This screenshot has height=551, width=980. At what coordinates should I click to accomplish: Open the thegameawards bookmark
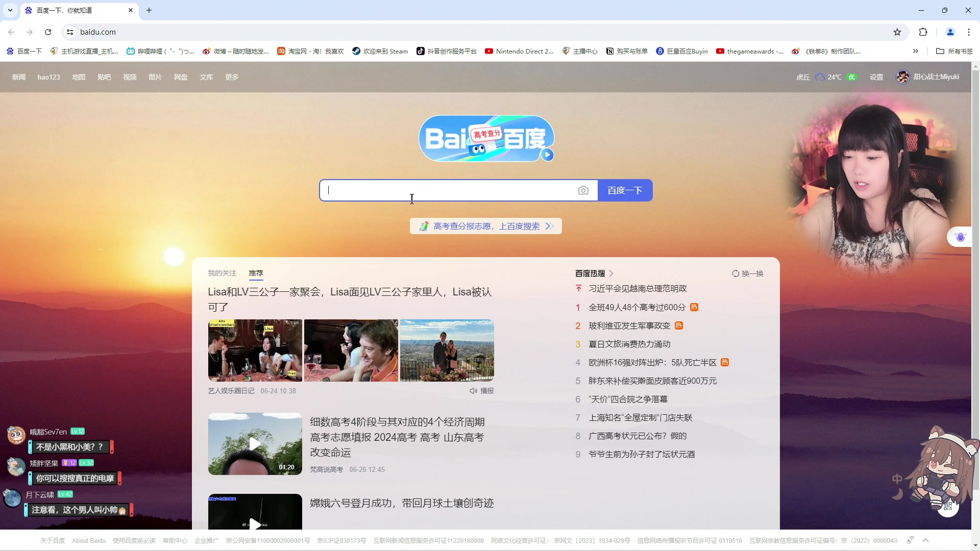[x=750, y=51]
